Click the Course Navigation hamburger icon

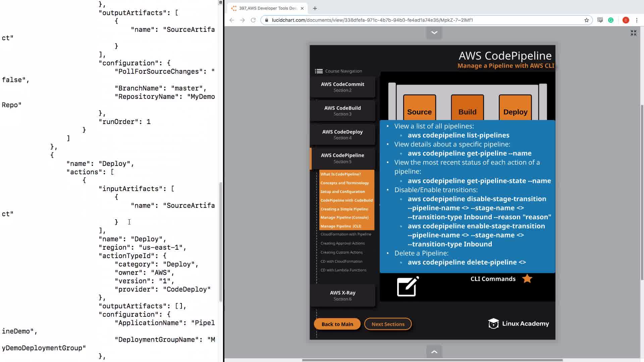click(319, 71)
